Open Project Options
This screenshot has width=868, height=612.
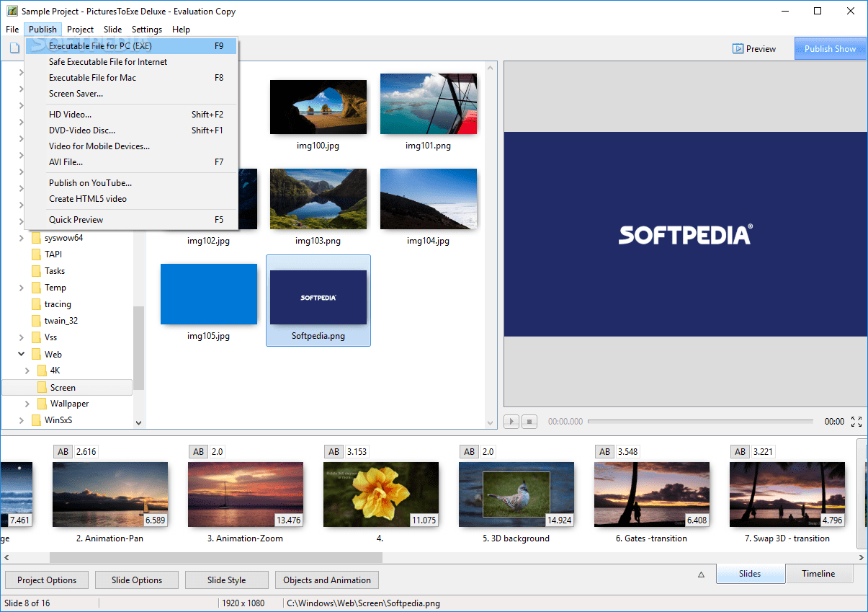(47, 580)
